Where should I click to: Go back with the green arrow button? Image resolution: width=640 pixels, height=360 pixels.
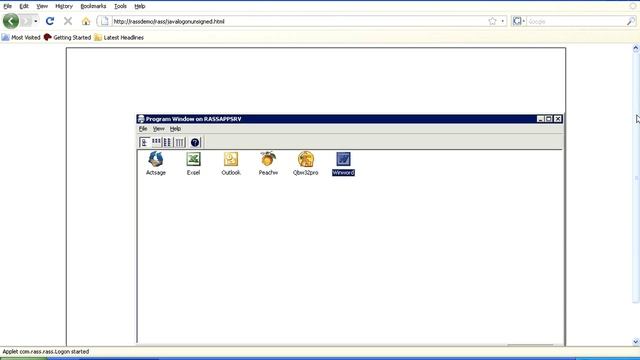11,21
